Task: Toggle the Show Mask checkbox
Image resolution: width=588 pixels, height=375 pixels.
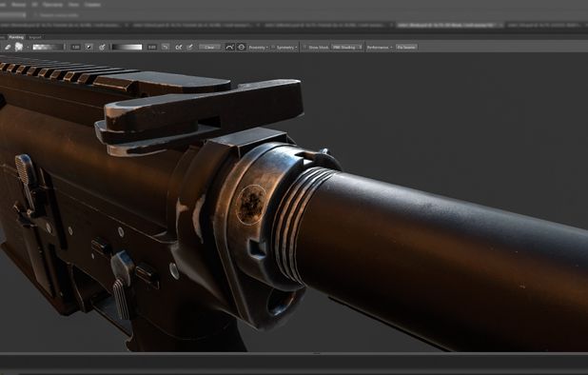Action: [x=304, y=48]
